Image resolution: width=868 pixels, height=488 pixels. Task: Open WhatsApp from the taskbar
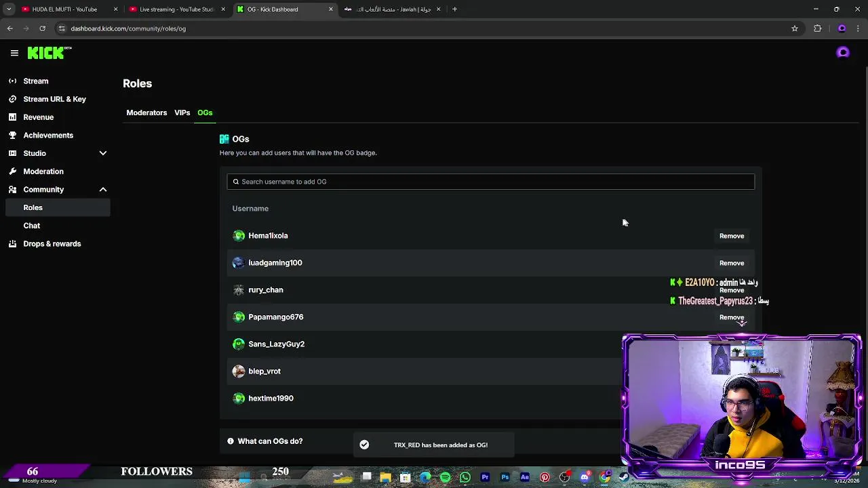click(465, 477)
